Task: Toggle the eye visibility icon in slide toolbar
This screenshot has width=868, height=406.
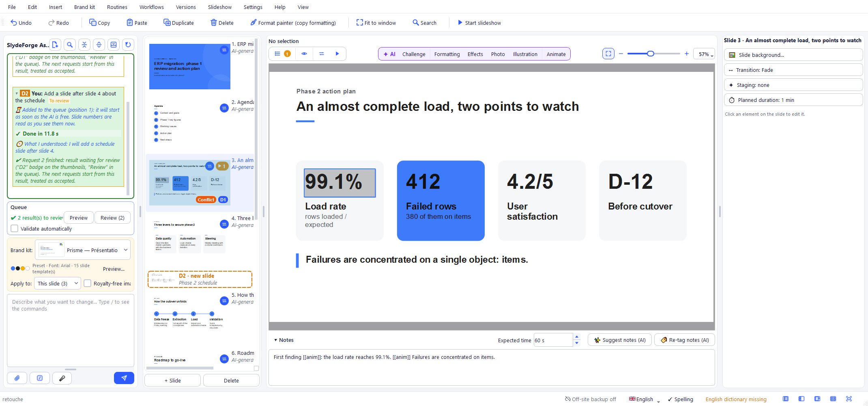Action: coord(304,54)
